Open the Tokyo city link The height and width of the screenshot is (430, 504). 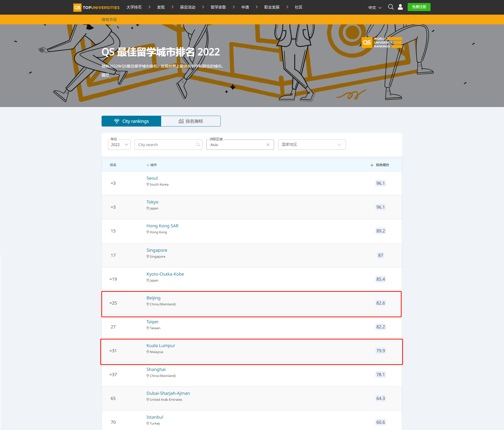(152, 202)
